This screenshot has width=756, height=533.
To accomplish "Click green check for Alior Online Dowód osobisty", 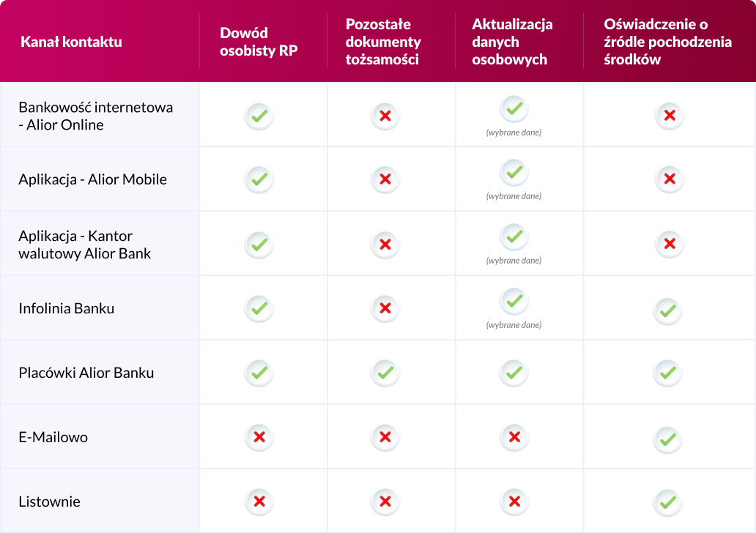I will (x=259, y=115).
